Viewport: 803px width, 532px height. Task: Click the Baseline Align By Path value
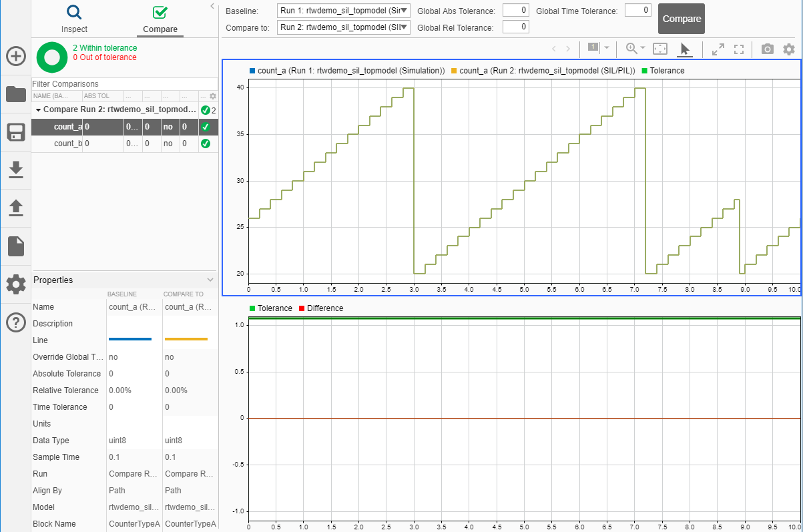(117, 491)
